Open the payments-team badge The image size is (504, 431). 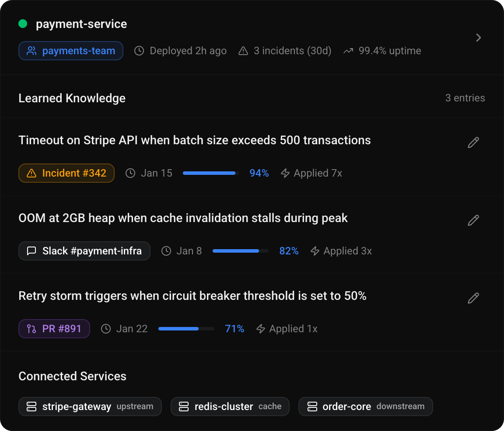click(71, 51)
